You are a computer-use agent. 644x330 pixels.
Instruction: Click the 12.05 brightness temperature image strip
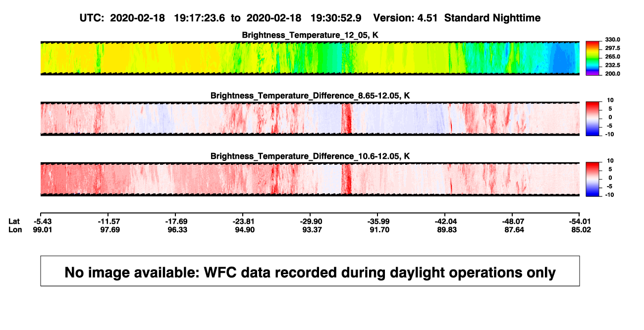(x=310, y=58)
